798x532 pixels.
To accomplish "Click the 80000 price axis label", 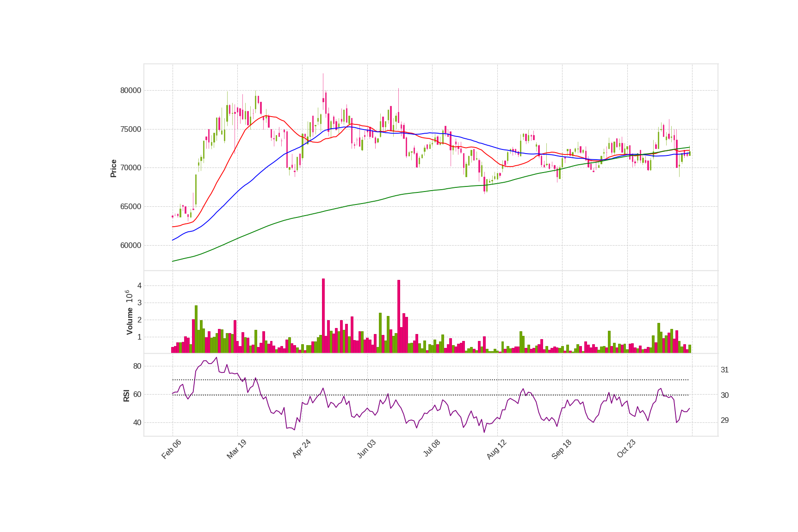I will 130,91.
